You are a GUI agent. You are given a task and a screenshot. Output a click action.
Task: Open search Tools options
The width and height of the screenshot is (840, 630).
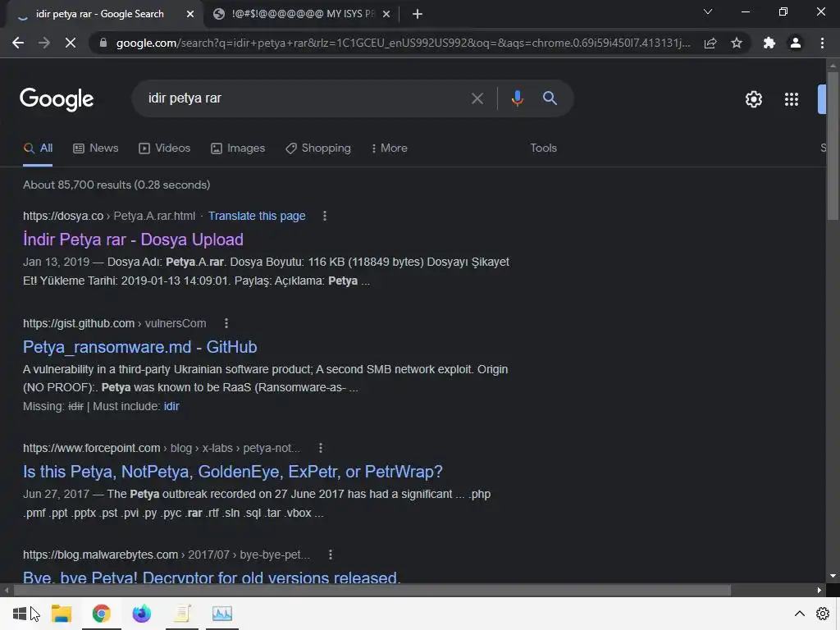coord(543,148)
